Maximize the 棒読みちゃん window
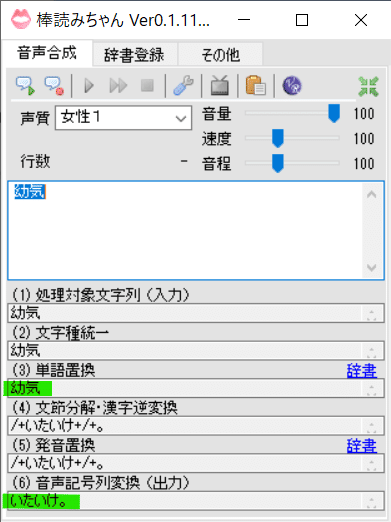 coord(302,20)
